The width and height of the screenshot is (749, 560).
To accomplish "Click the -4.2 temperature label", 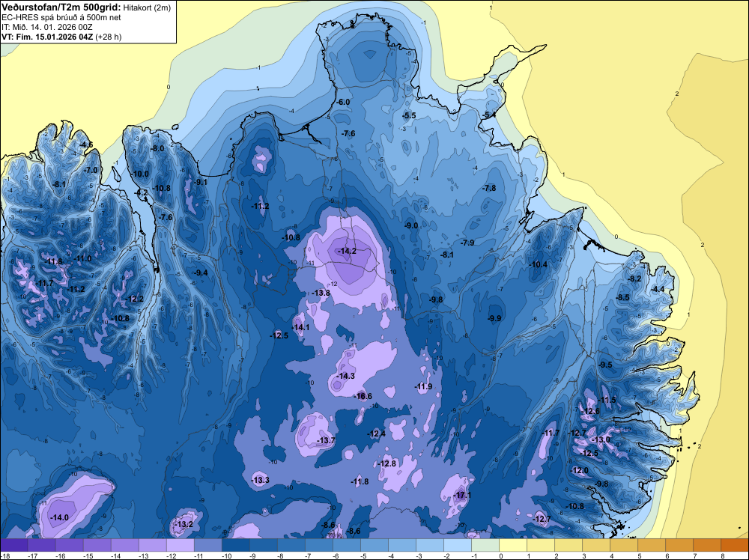I will click(142, 193).
